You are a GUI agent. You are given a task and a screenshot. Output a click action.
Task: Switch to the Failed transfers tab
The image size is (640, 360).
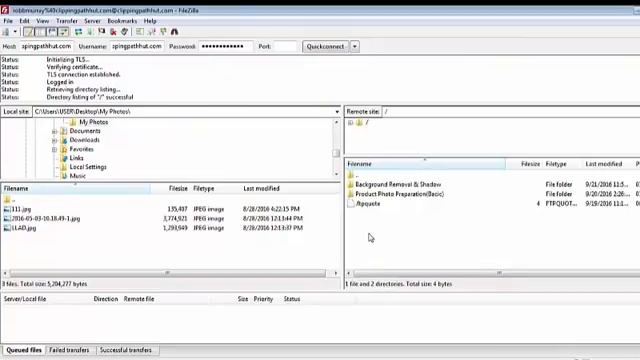coord(69,350)
